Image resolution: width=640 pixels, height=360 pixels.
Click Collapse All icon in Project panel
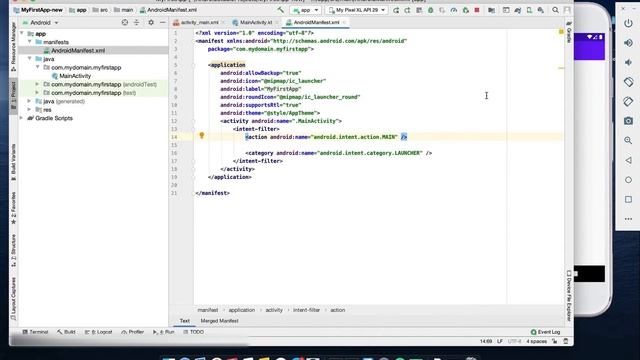(x=136, y=22)
